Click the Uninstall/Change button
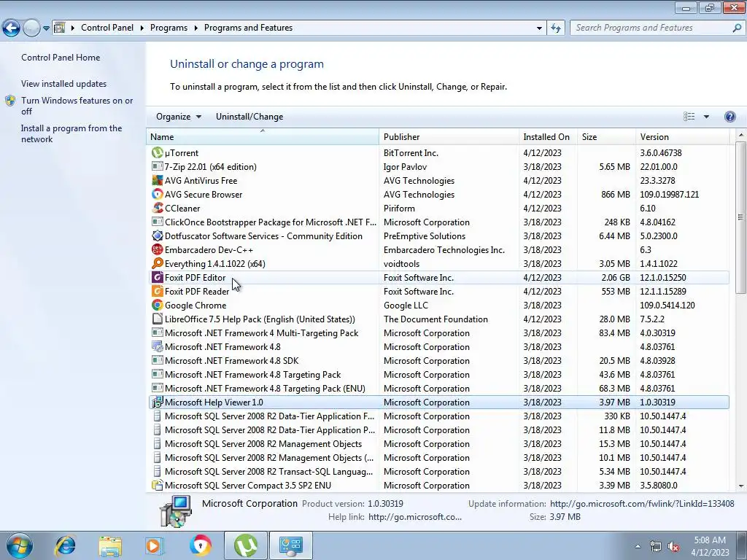The height and width of the screenshot is (560, 747). tap(249, 117)
